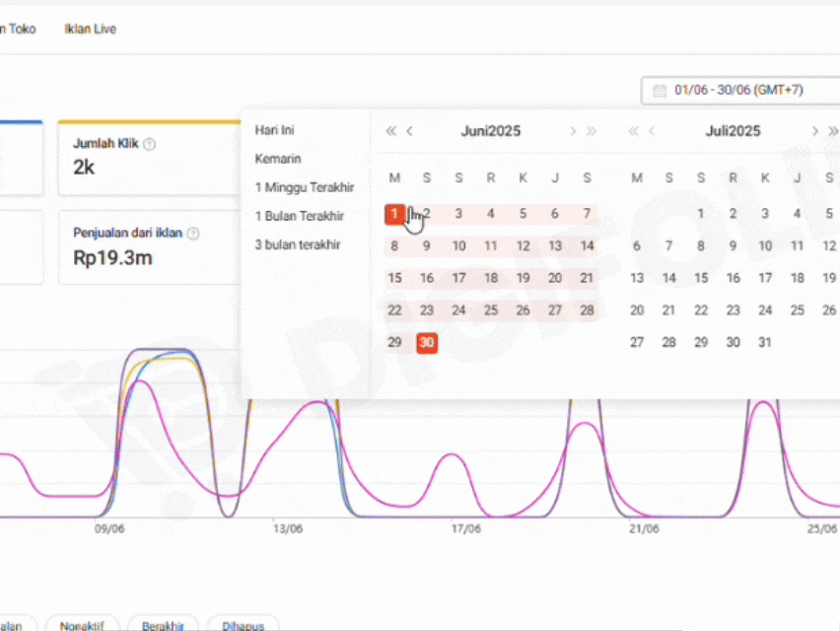Select July 31 in the calendar
This screenshot has height=631, width=840.
764,342
